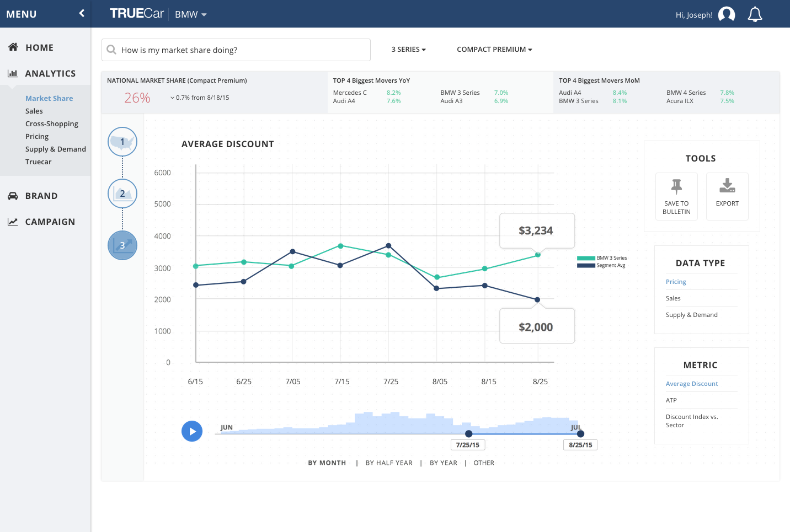Click Acura ILX in MoM movers

tap(680, 101)
